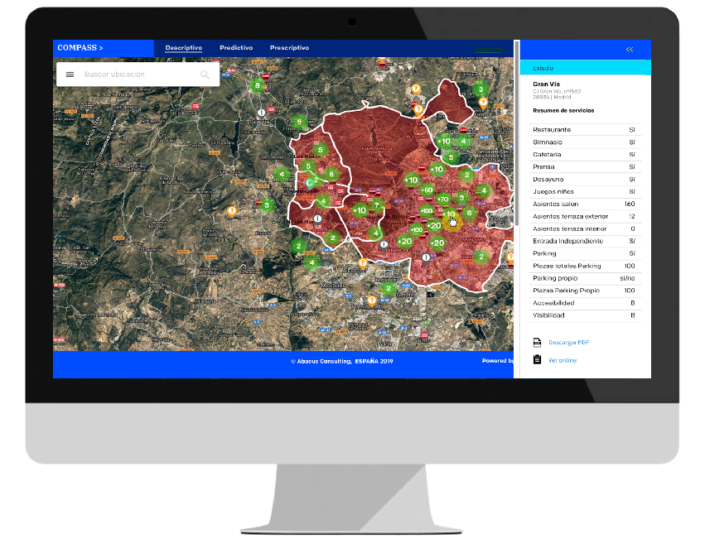Select the Cafetería row
Viewport: 705px width, 558px height.
[x=585, y=155]
